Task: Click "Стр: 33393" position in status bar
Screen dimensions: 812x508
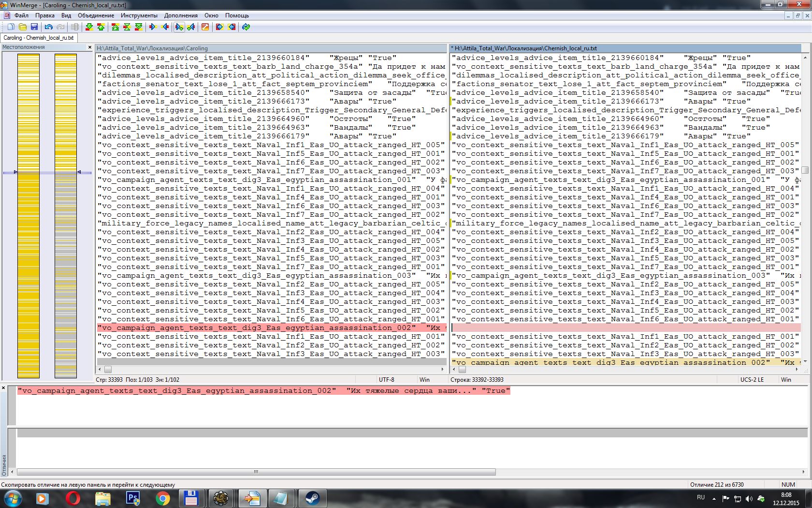Action: (x=109, y=380)
